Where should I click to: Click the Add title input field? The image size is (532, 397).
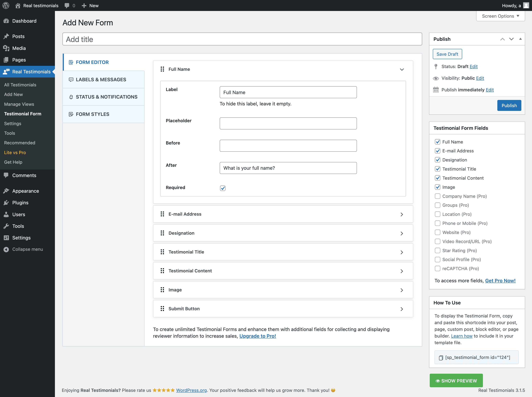point(242,39)
